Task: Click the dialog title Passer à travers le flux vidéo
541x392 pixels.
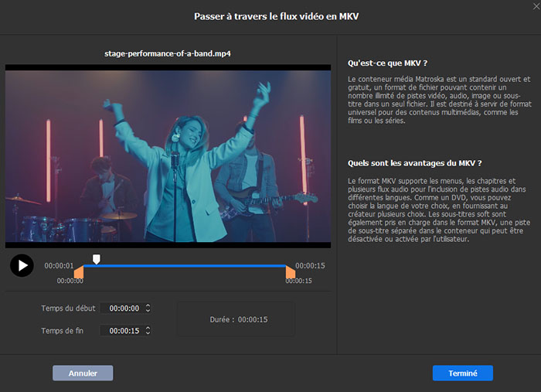Action: point(277,16)
